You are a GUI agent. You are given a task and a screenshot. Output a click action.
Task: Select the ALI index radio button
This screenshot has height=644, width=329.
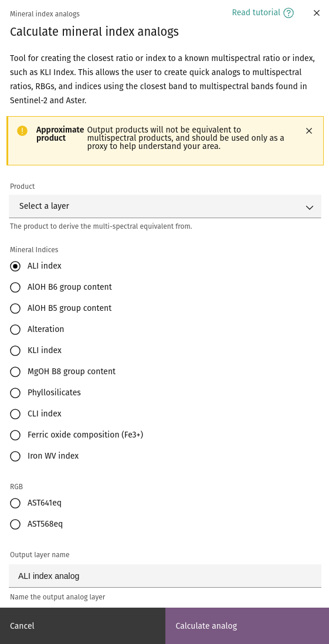[15, 266]
